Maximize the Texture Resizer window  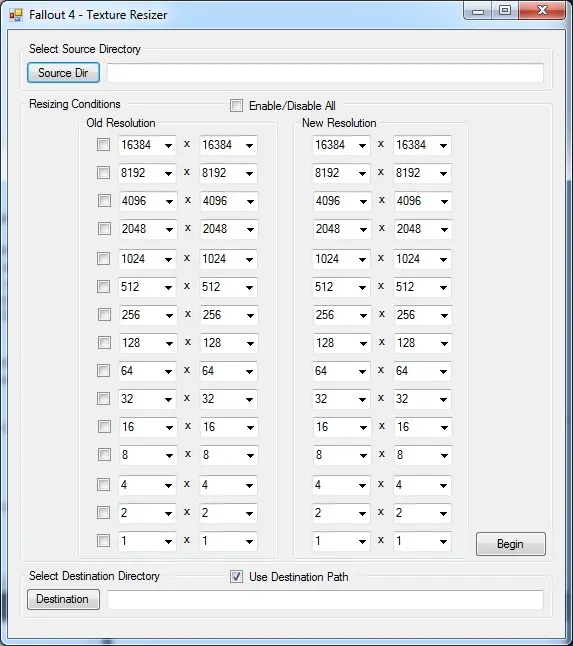click(x=505, y=11)
